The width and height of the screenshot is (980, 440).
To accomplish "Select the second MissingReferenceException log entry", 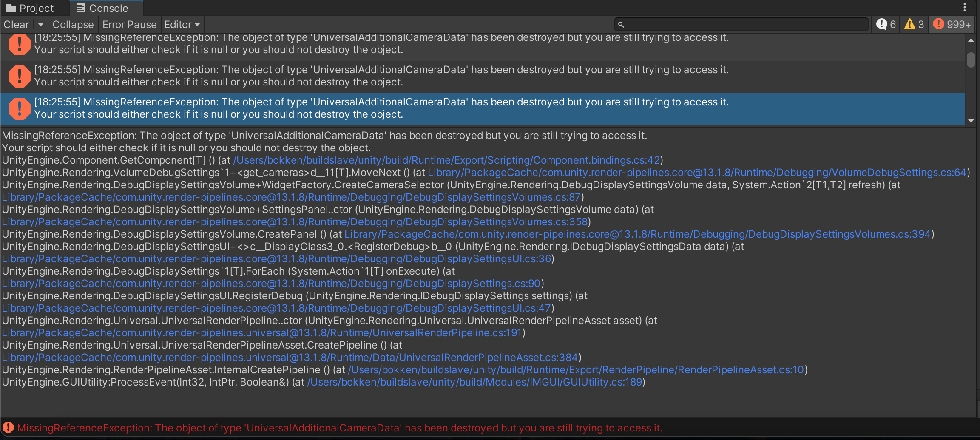I will (x=483, y=76).
